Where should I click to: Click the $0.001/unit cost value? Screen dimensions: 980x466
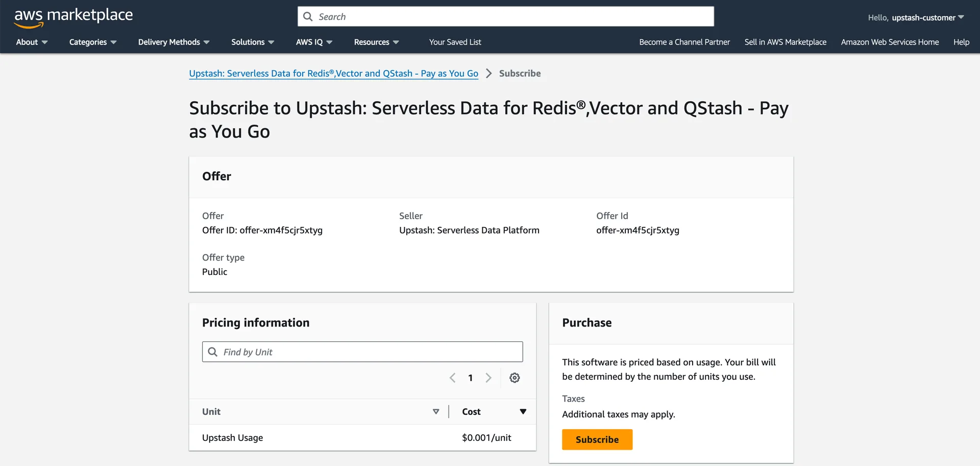[x=486, y=438]
